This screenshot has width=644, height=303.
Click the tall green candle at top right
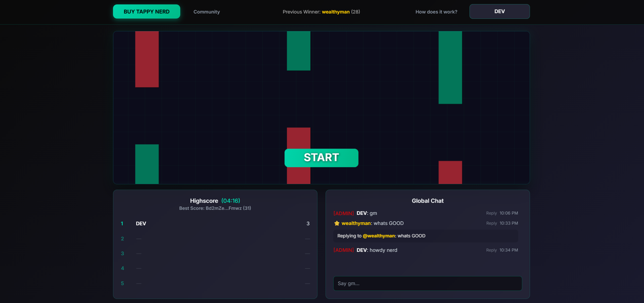click(450, 68)
